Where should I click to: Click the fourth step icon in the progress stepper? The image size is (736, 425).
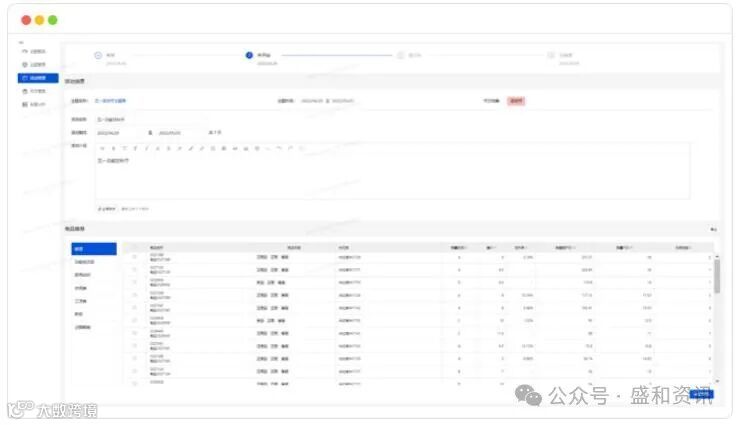click(x=551, y=55)
